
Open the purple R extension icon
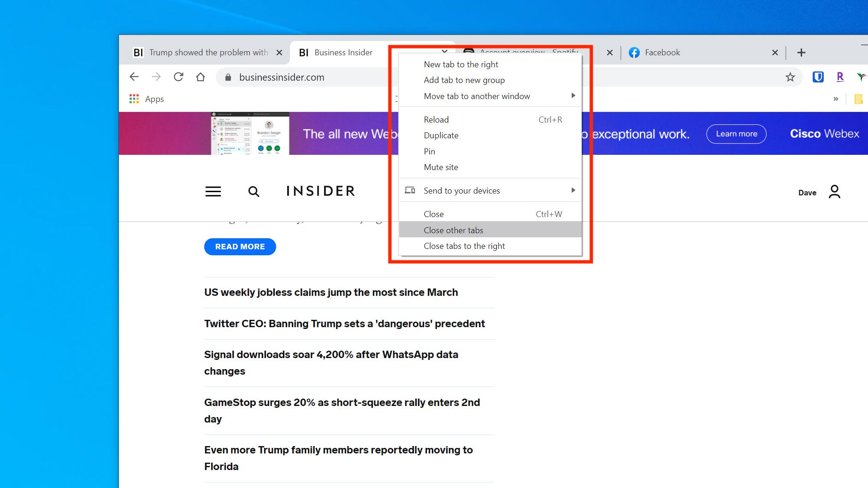(840, 77)
